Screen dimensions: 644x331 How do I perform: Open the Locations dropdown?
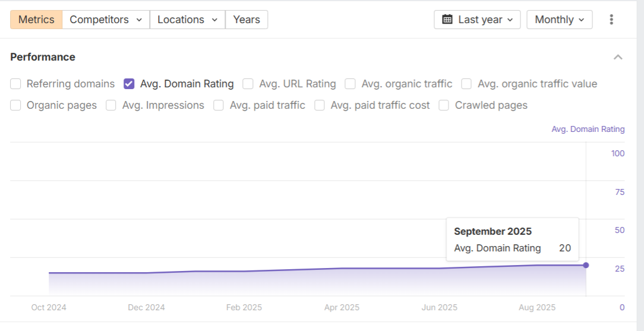tap(187, 20)
